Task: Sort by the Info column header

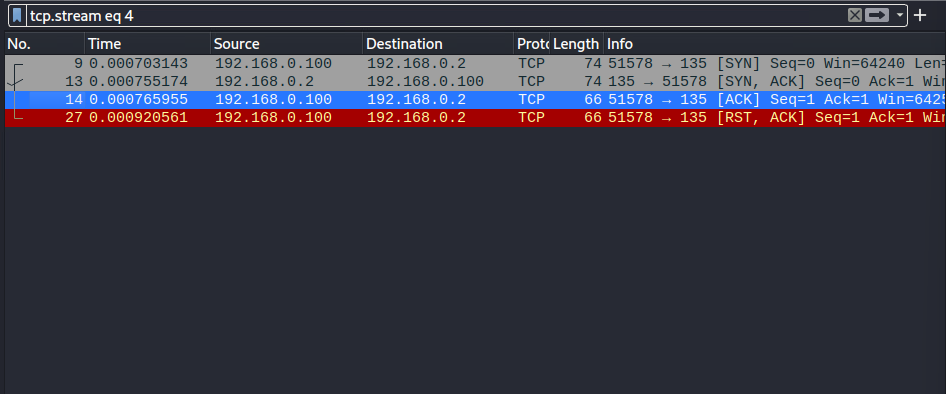Action: coord(775,44)
